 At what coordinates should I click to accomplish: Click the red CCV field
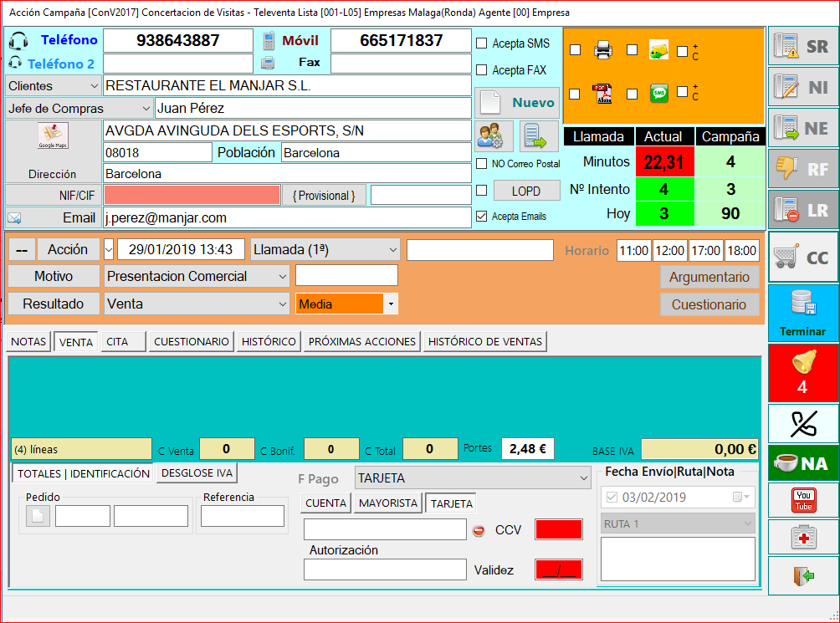[558, 530]
